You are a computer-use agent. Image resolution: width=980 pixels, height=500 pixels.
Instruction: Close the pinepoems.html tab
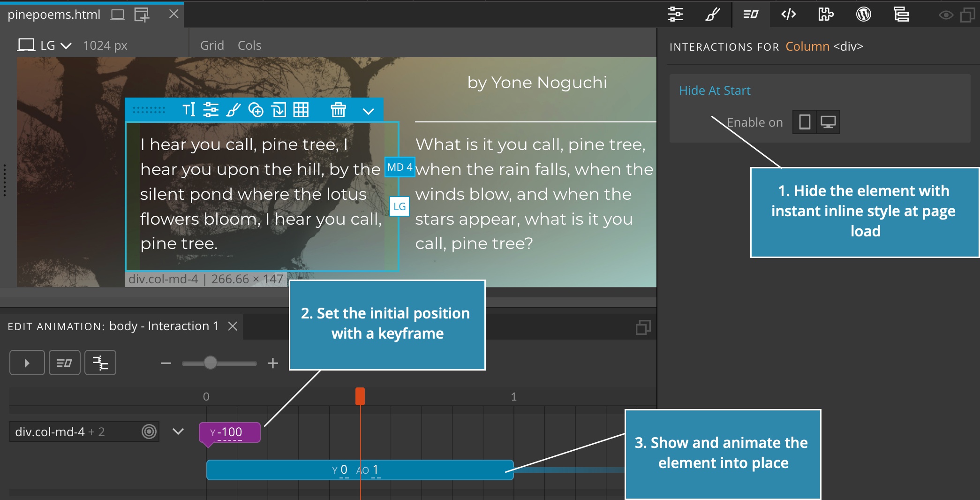[x=173, y=14]
